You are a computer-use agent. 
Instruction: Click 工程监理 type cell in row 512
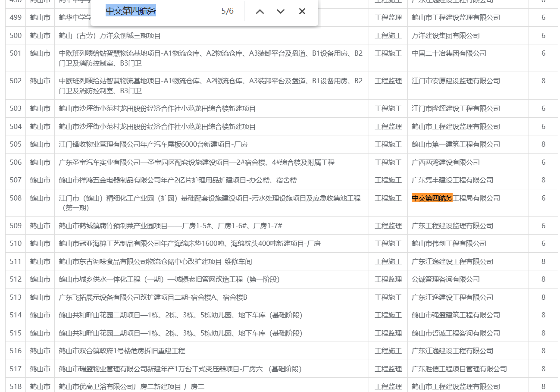click(x=388, y=279)
